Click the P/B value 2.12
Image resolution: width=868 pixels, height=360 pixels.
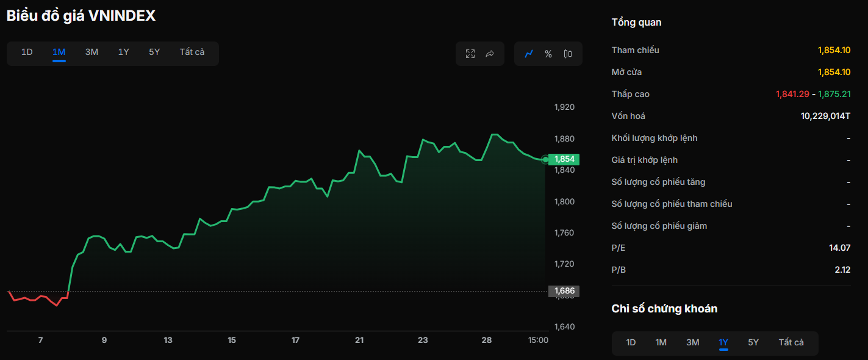pyautogui.click(x=842, y=270)
